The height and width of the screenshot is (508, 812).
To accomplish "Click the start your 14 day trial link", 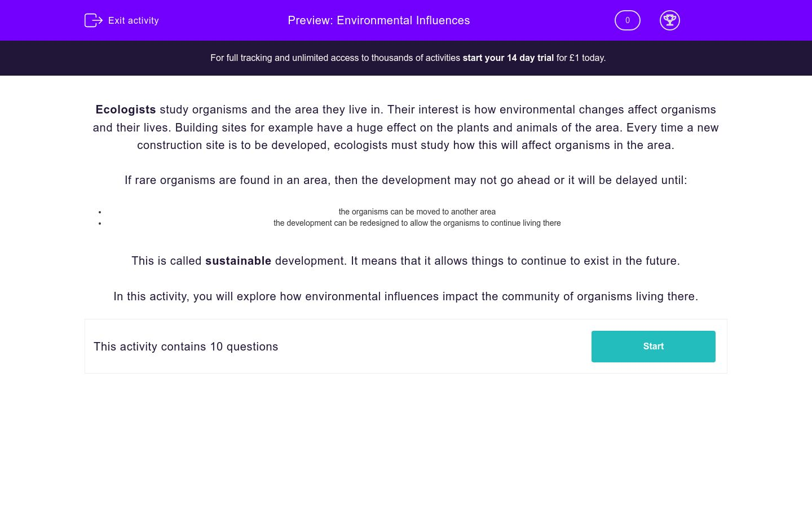I will click(x=507, y=58).
